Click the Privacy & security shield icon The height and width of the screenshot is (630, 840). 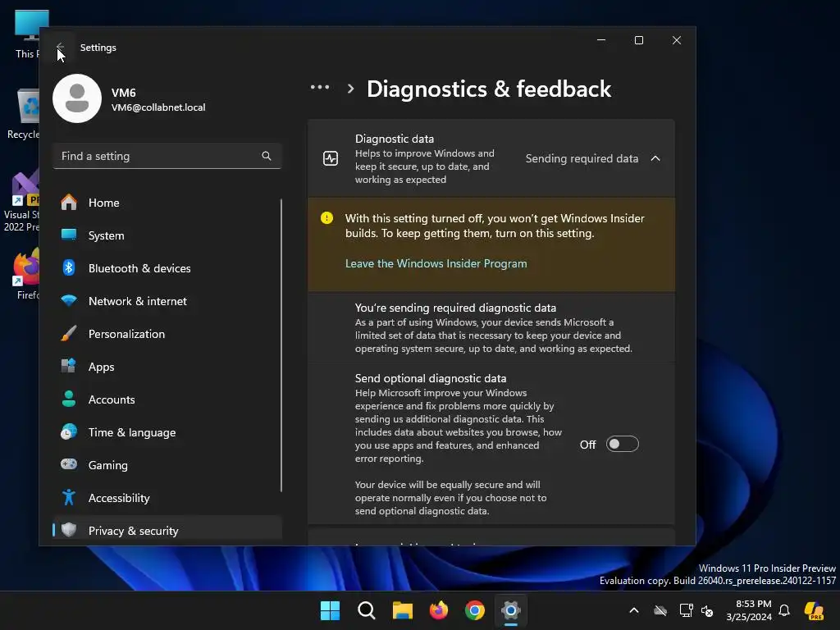pyautogui.click(x=69, y=530)
